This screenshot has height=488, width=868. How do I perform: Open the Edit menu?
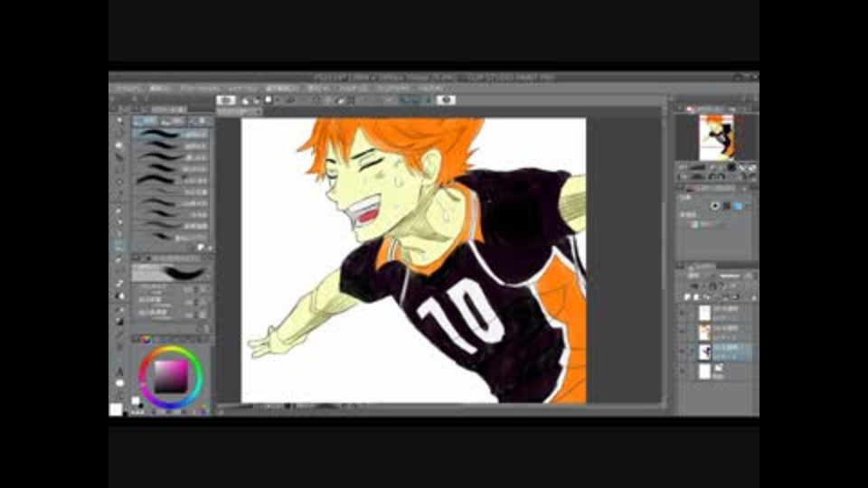coord(159,89)
